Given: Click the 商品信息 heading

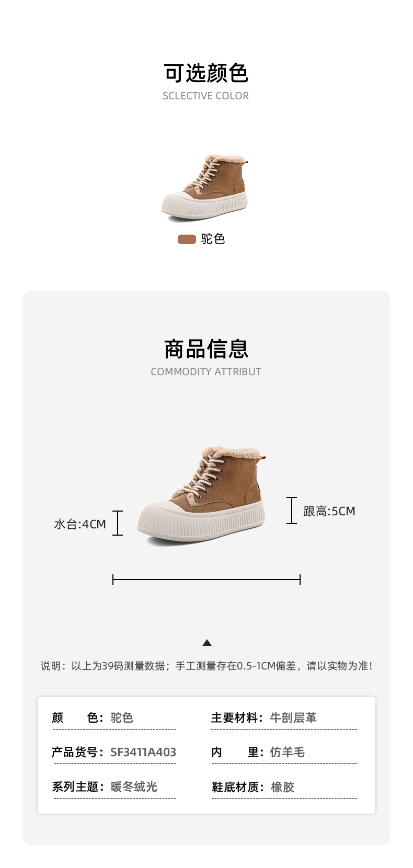Looking at the screenshot, I should tap(206, 349).
